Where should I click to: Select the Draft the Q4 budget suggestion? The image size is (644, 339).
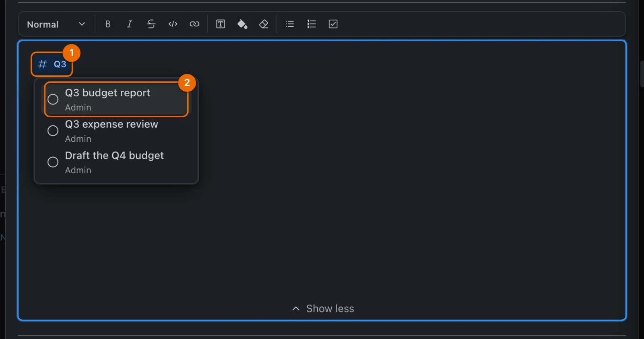(116, 162)
